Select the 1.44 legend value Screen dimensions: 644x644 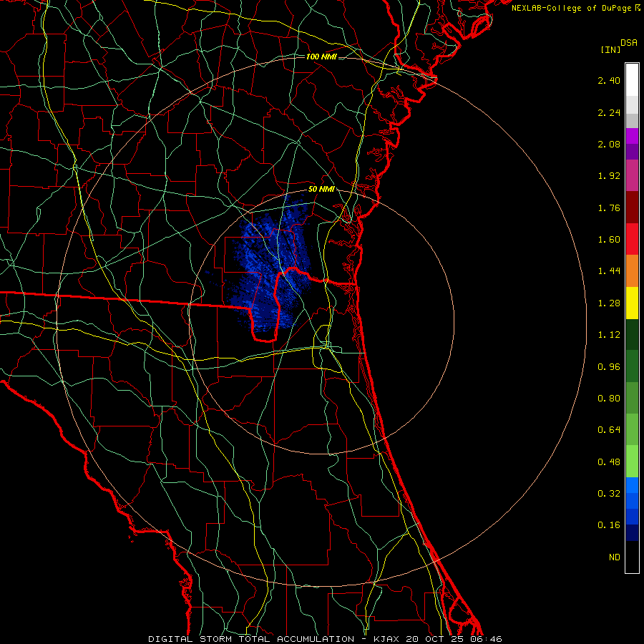click(x=609, y=271)
